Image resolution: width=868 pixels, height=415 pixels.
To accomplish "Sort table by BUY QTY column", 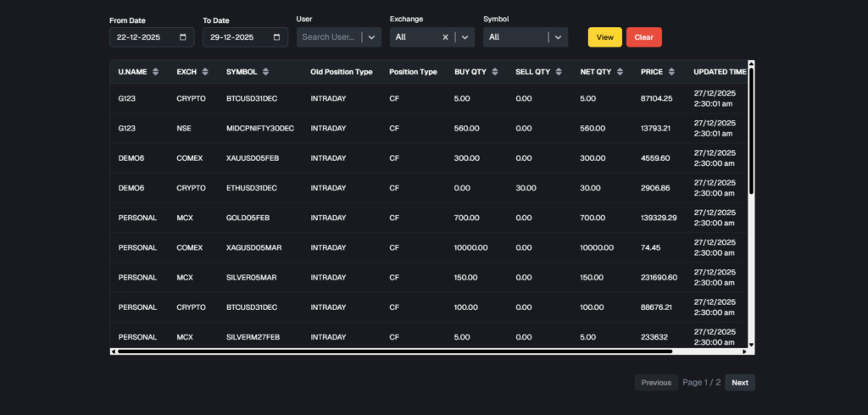I will point(495,72).
